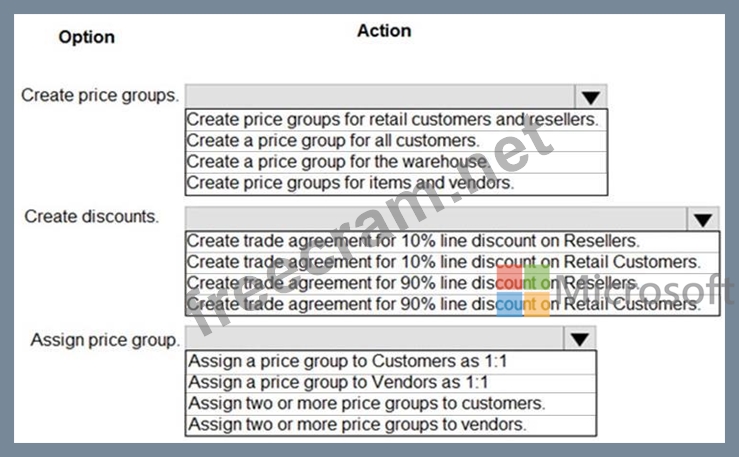Click the Create discounts selection field
Screen dimensions: 739x457
pyautogui.click(x=435, y=220)
